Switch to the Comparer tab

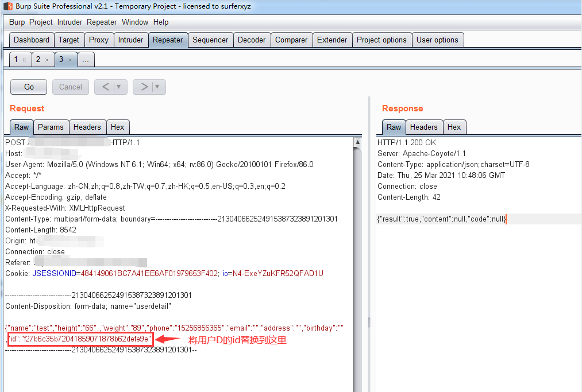(x=291, y=40)
